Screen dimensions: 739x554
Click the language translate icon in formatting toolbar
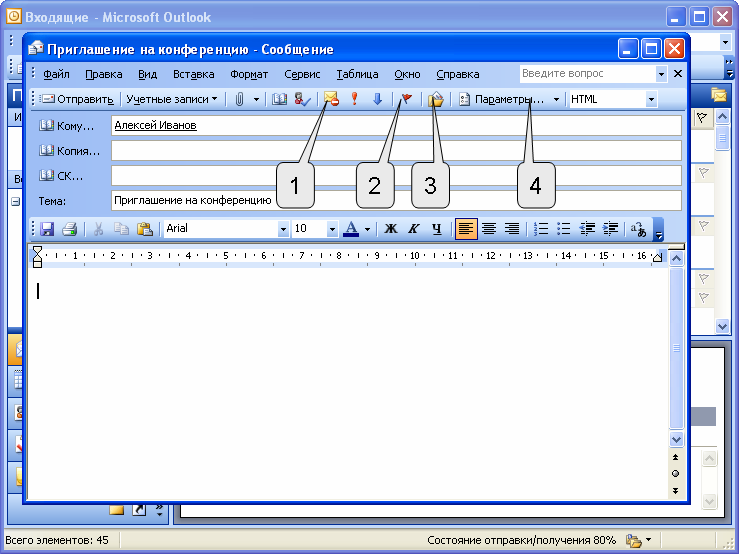[638, 229]
